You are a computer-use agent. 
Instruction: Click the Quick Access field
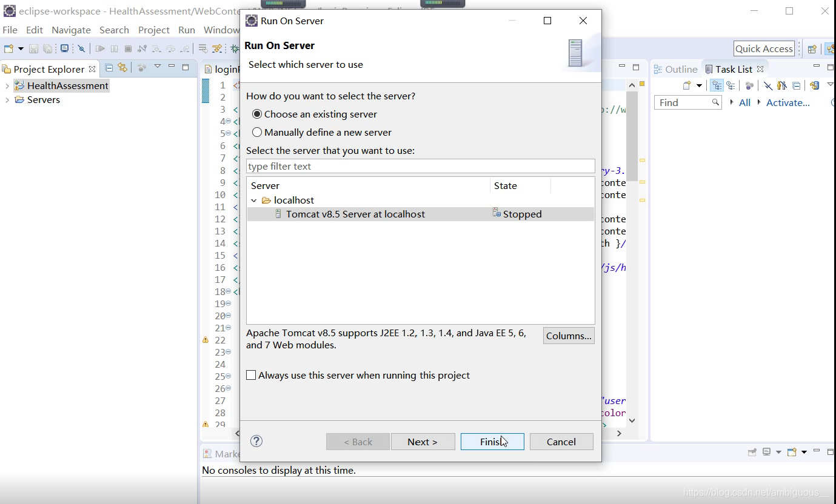click(x=764, y=48)
